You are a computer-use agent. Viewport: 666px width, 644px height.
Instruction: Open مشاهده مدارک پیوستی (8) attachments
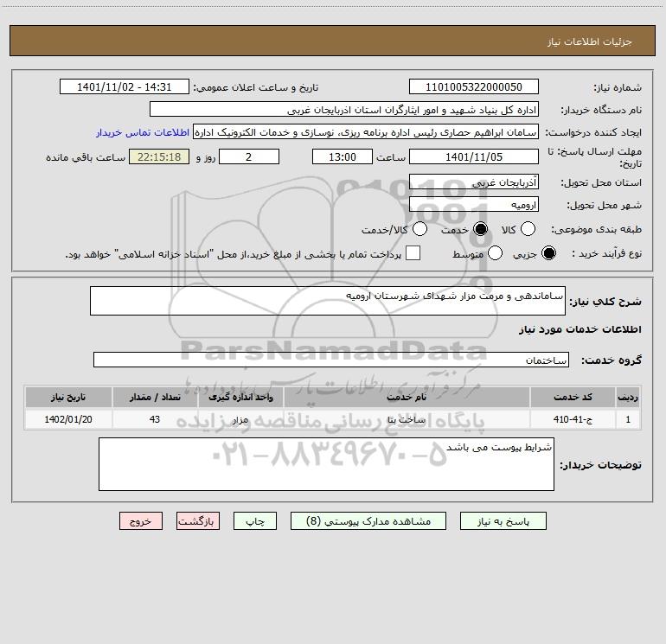(x=368, y=521)
